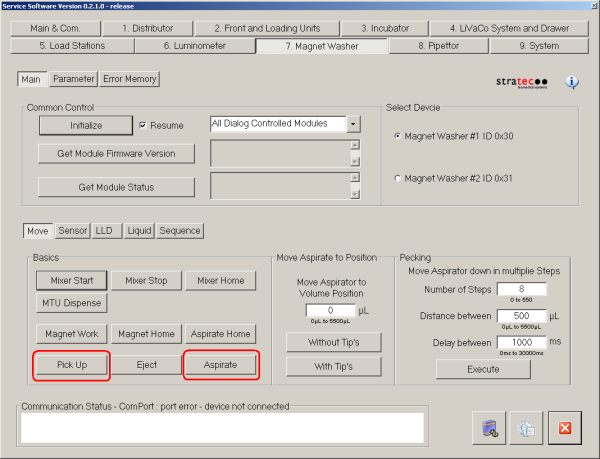Click the Mixer Start button
The image size is (600, 459).
71,281
